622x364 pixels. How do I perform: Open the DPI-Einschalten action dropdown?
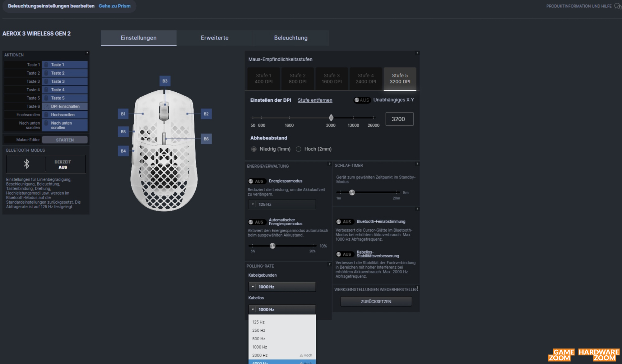[x=65, y=106]
